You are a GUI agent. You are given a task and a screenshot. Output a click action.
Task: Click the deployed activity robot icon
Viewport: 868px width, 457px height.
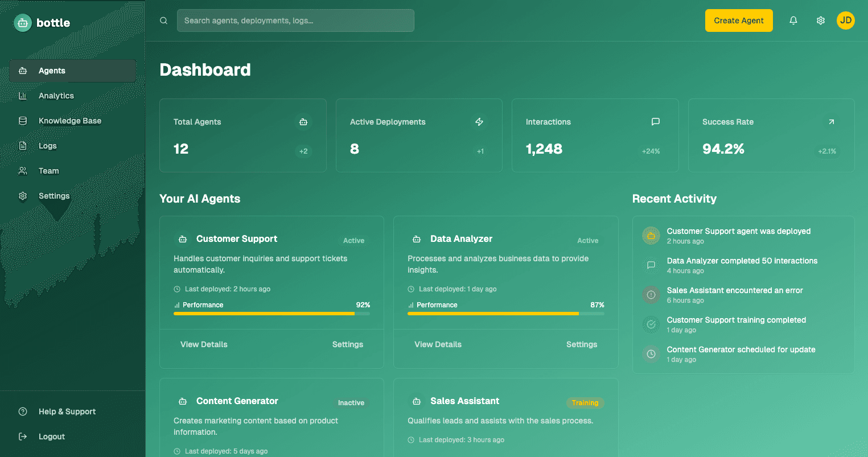click(651, 236)
